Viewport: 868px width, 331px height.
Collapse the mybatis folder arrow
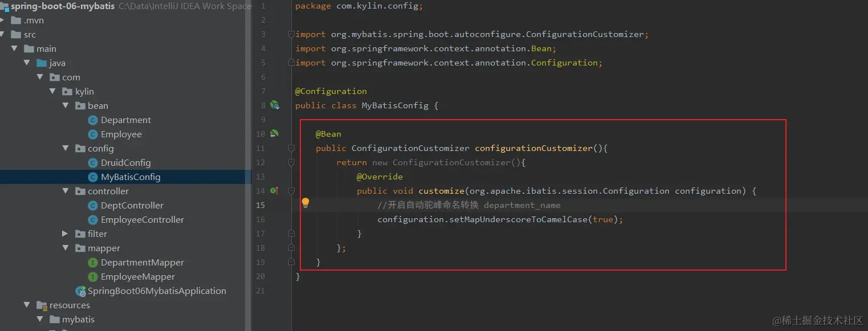coord(40,319)
